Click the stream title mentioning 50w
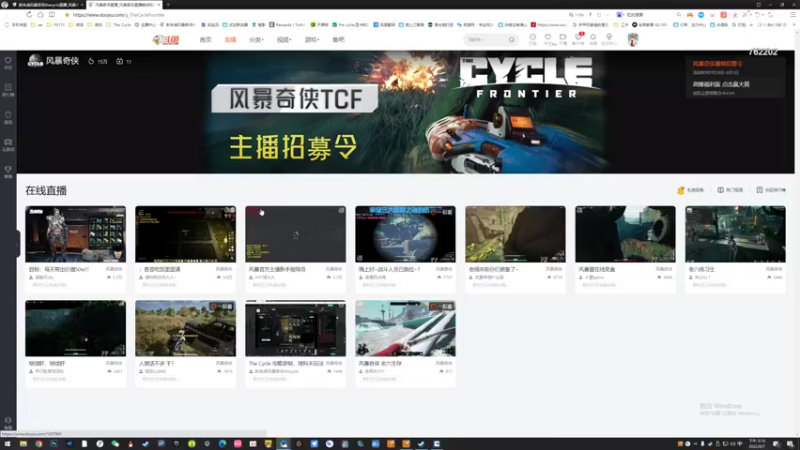 [x=59, y=269]
